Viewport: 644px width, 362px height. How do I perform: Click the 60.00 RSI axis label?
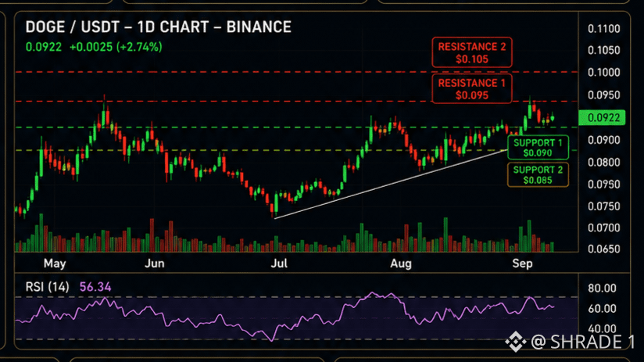click(x=602, y=309)
